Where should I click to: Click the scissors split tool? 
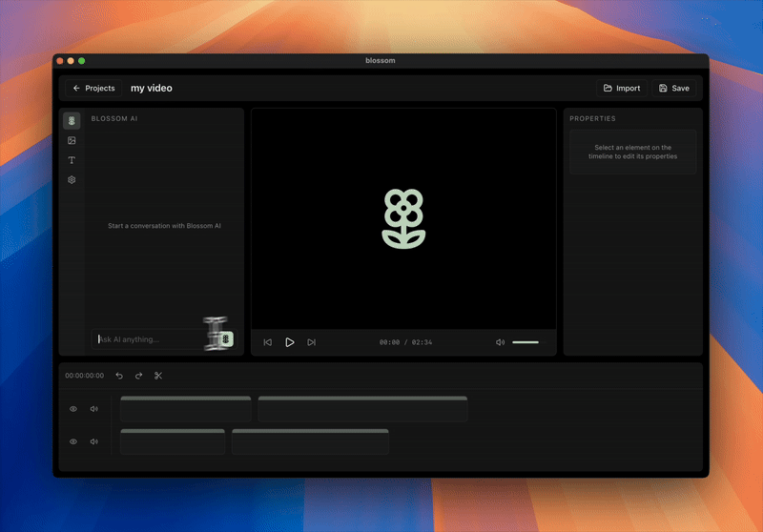158,376
